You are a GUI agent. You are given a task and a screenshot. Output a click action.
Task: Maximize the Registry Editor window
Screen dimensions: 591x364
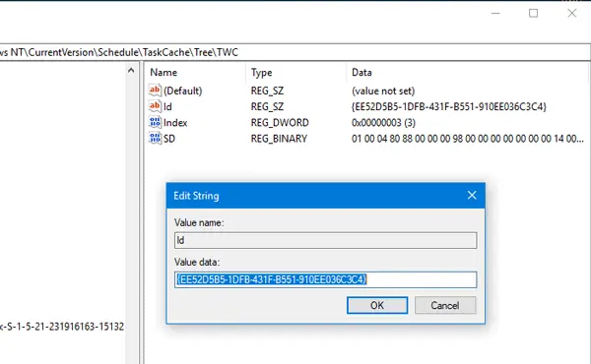point(533,13)
